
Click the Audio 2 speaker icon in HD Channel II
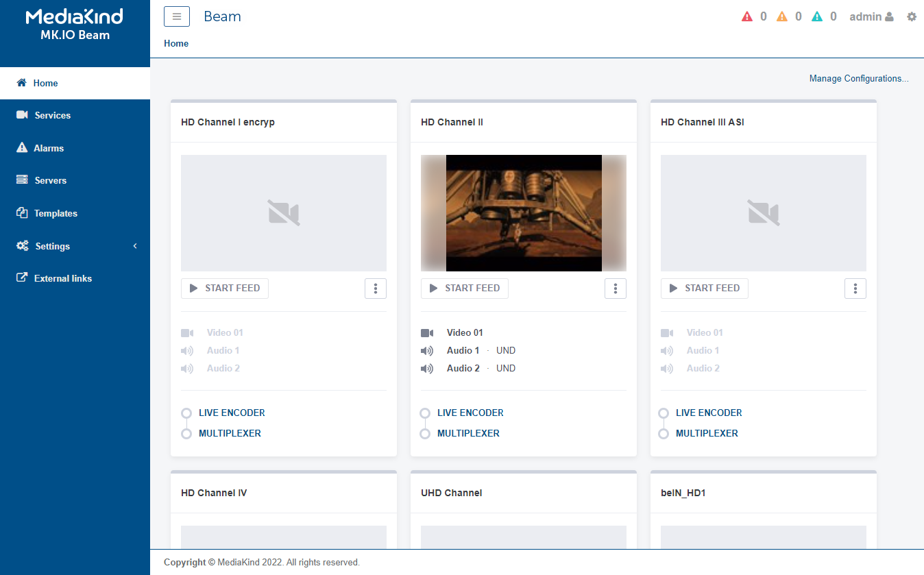point(427,369)
